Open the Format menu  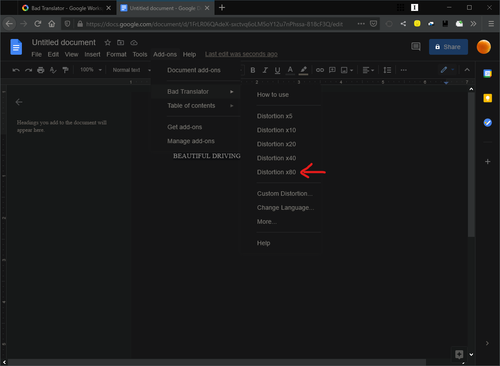(x=116, y=54)
